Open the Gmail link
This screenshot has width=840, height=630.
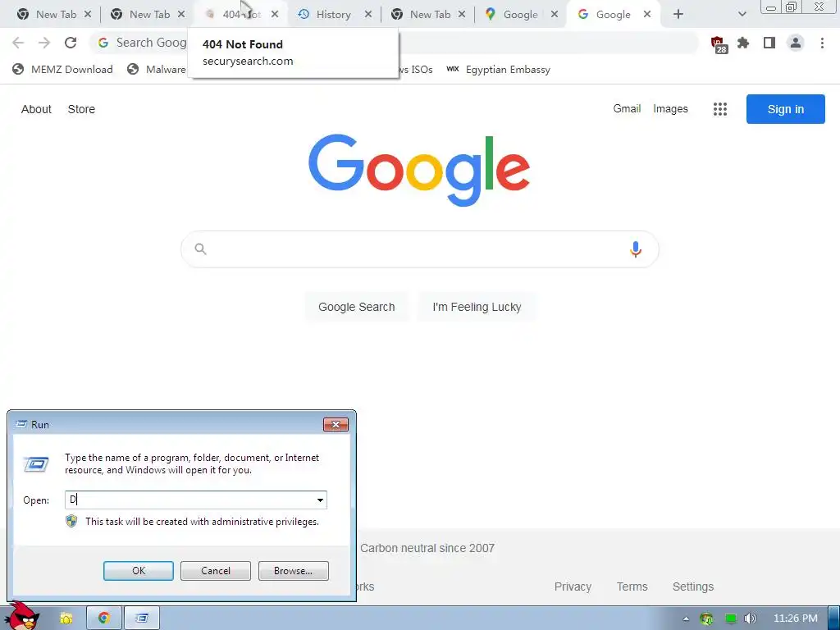627,109
